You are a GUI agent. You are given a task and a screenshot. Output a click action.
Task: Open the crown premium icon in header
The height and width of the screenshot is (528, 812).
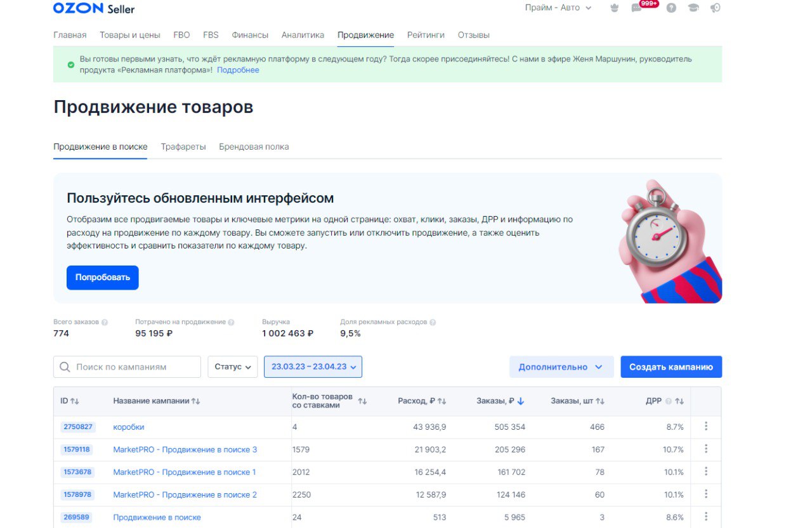pos(613,8)
